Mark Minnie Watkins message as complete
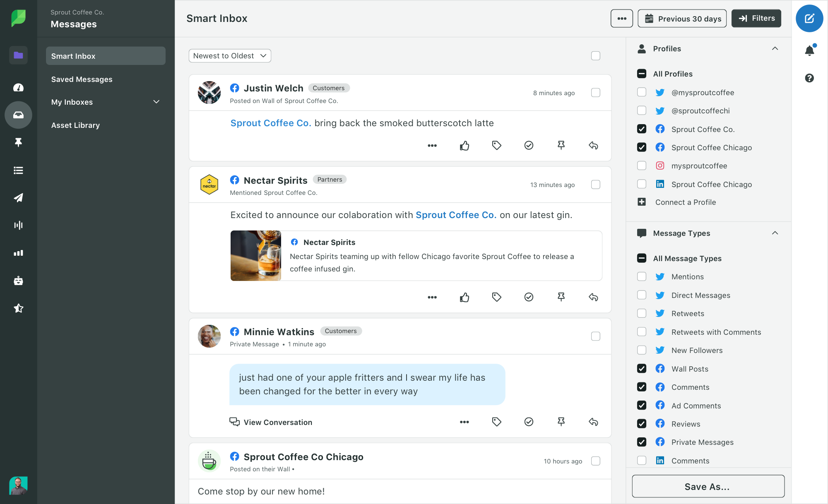This screenshot has width=828, height=504. 529,422
